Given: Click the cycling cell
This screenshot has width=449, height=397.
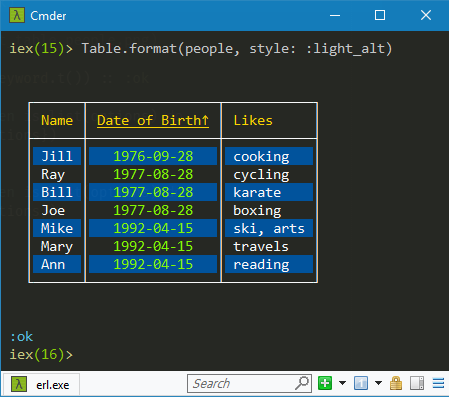Looking at the screenshot, I should (x=261, y=175).
